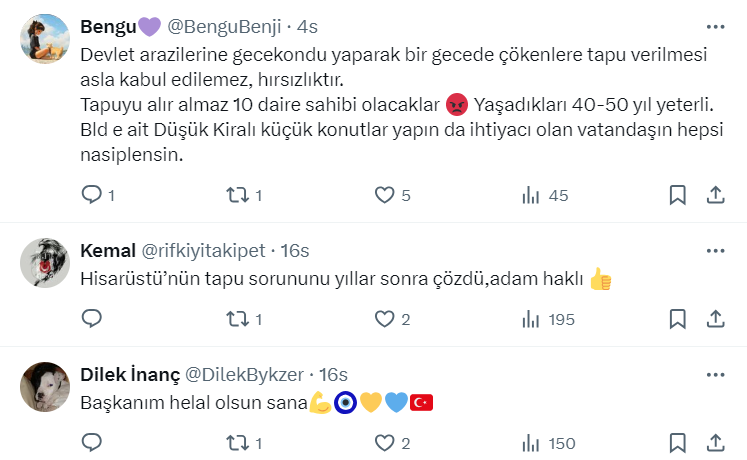The width and height of the screenshot is (747, 460).
Task: Like Dilek İnanç's tweet
Action: click(x=385, y=443)
